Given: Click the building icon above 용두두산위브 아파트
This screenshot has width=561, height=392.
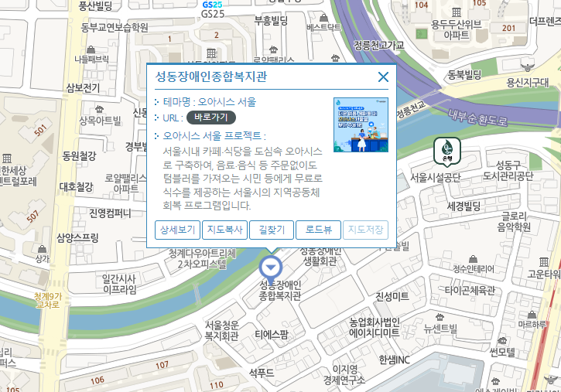Looking at the screenshot, I should (x=457, y=12).
